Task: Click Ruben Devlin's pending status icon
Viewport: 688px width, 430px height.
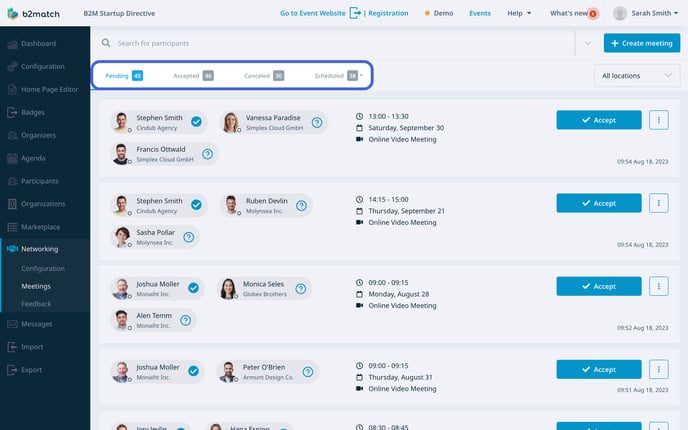Action: [301, 205]
